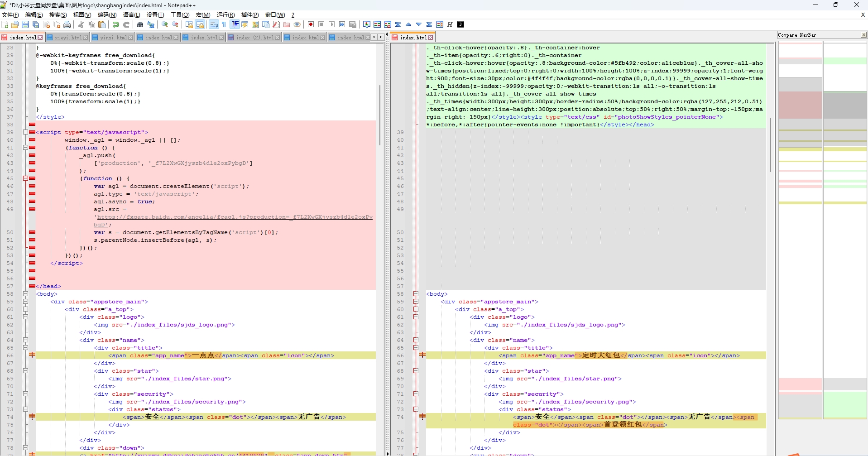Click a red difference block in Compare NavBar

click(x=800, y=104)
